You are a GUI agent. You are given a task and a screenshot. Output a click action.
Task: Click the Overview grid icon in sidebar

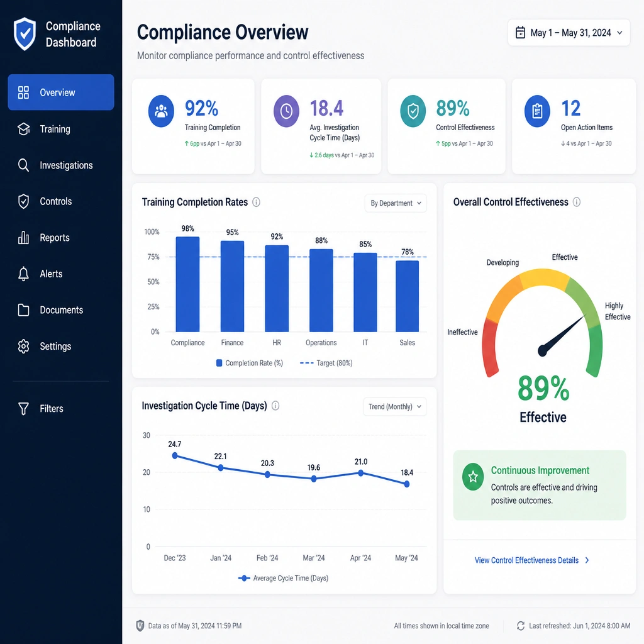pos(23,92)
